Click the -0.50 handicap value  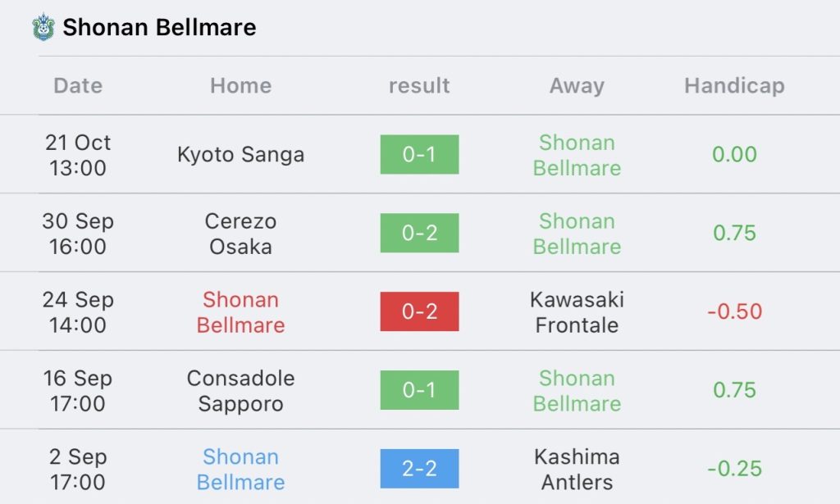click(x=734, y=311)
